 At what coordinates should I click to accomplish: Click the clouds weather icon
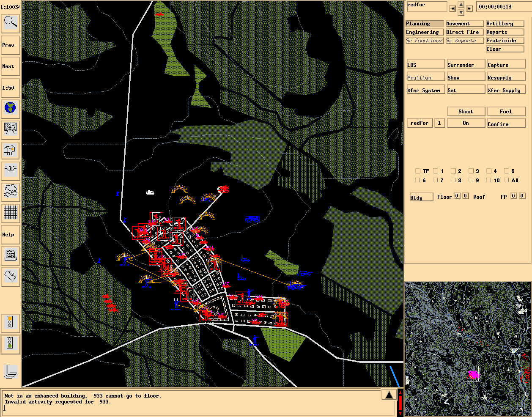coord(10,191)
